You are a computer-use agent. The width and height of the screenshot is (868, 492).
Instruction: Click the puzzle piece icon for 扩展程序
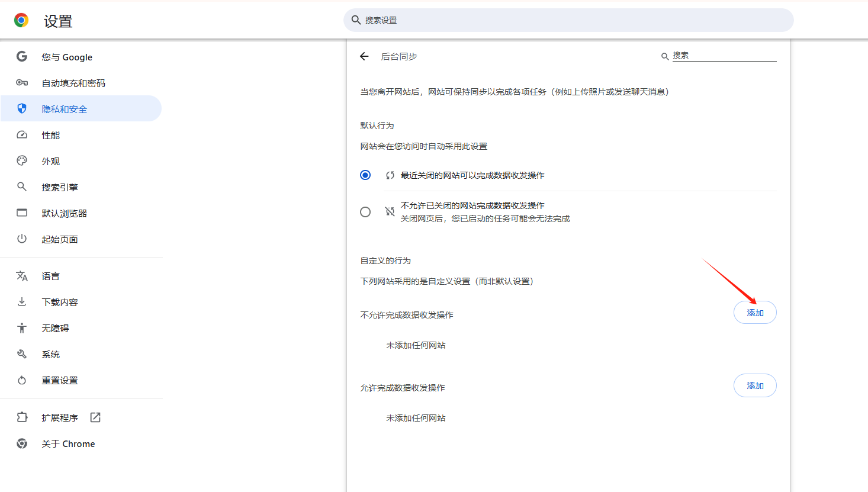point(22,417)
